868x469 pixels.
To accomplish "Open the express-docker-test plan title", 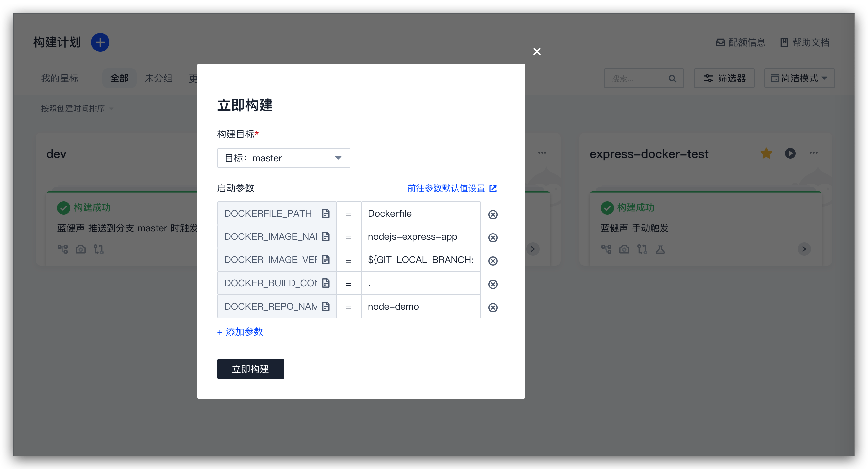I will [x=649, y=154].
